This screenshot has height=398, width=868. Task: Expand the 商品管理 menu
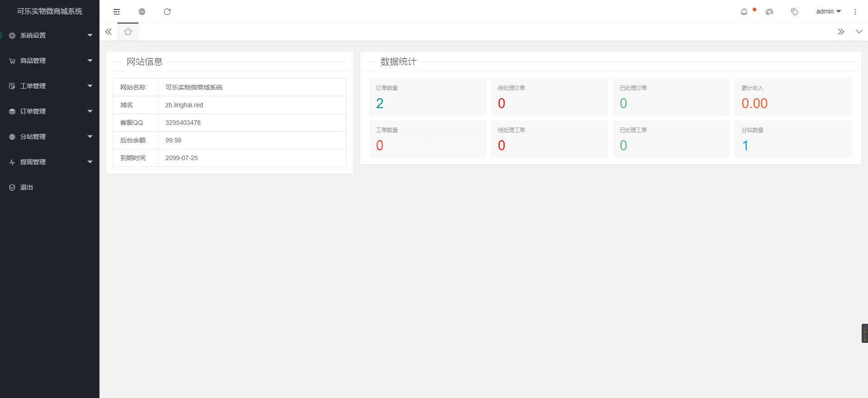pyautogui.click(x=50, y=61)
